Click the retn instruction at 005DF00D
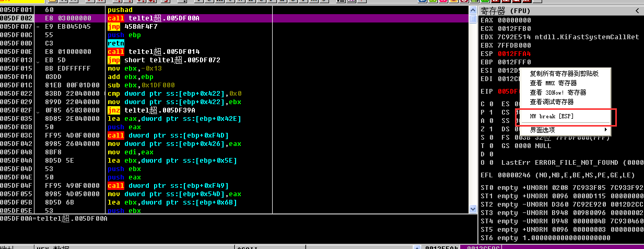Viewport: 644px width, 249px height. [x=115, y=43]
